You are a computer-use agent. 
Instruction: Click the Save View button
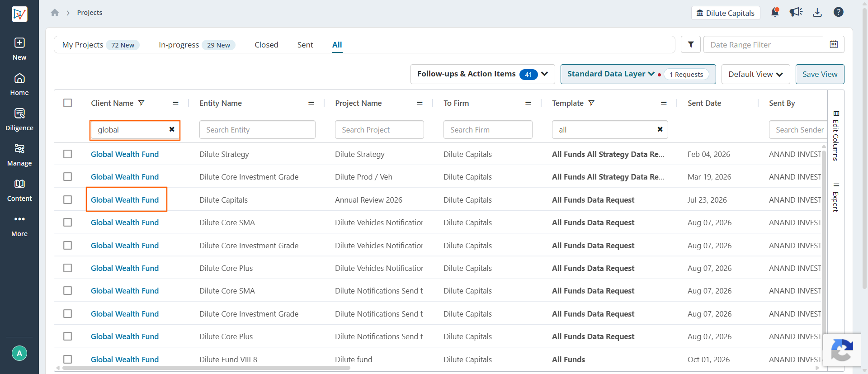(820, 74)
